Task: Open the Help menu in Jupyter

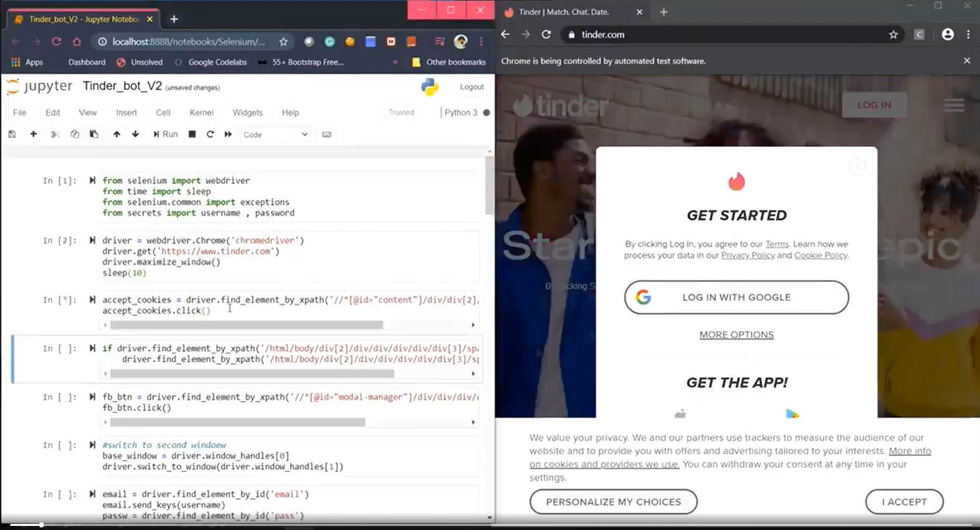Action: point(290,113)
